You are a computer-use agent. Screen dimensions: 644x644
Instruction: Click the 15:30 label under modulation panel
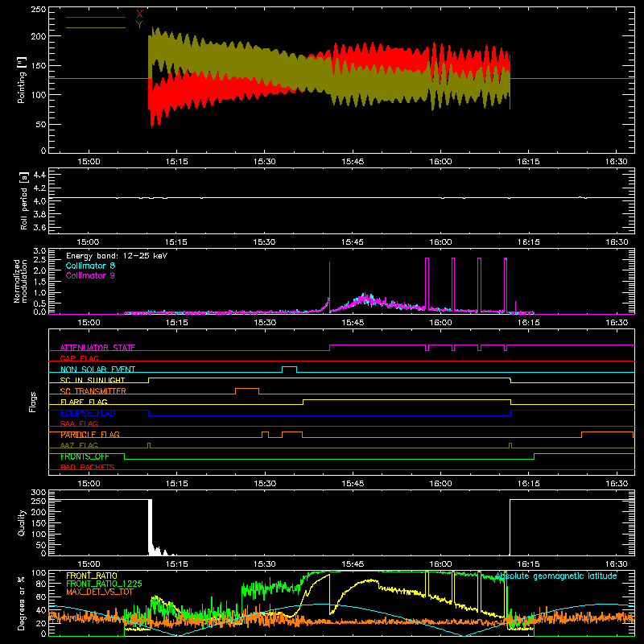[x=265, y=323]
